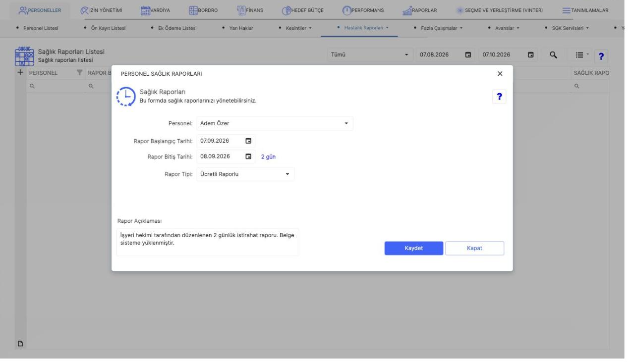Image resolution: width=630 pixels, height=364 pixels.
Task: Click the plus icon to add row
Action: click(20, 73)
